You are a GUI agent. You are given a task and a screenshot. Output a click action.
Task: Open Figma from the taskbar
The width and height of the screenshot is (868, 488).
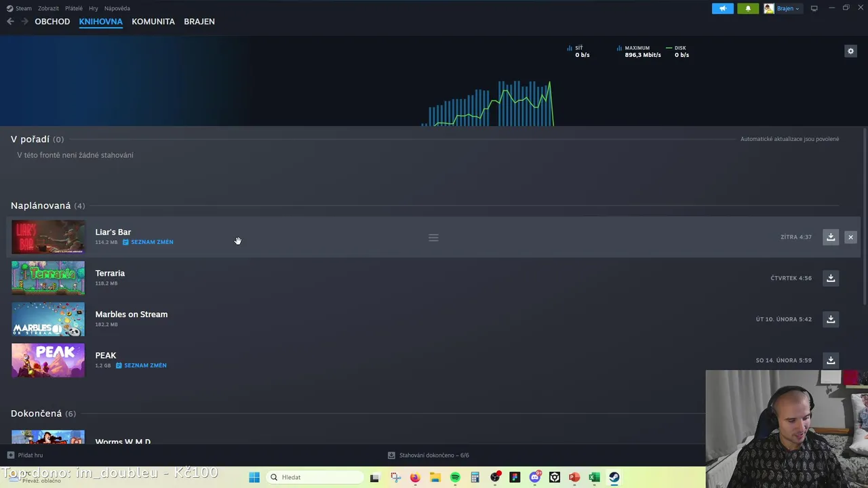click(x=515, y=477)
